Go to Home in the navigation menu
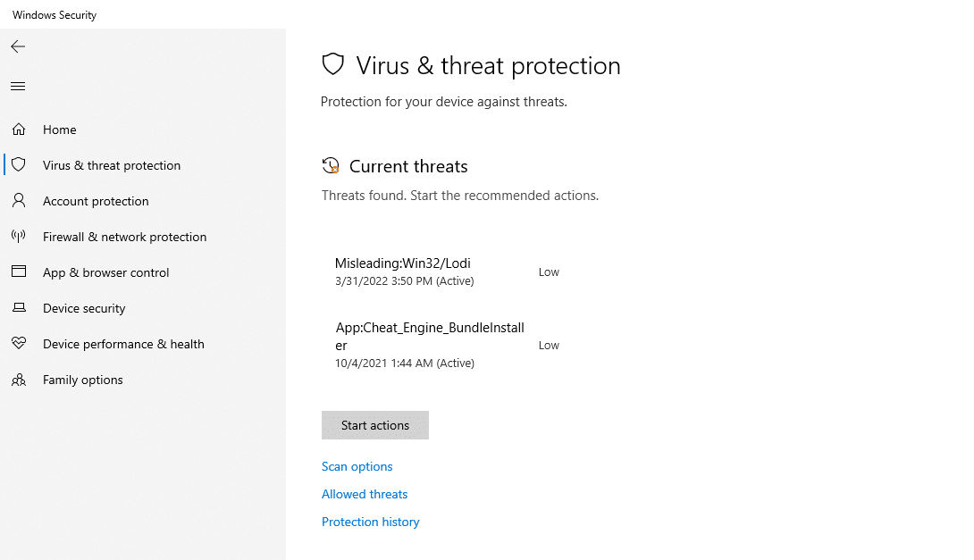Screen dimensions: 974x560 pyautogui.click(x=59, y=129)
